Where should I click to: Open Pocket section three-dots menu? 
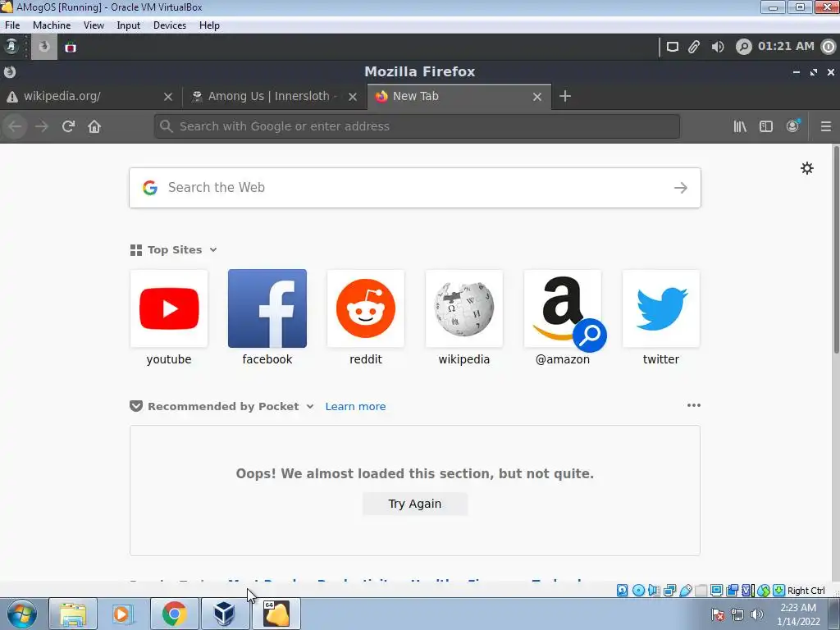[694, 405]
